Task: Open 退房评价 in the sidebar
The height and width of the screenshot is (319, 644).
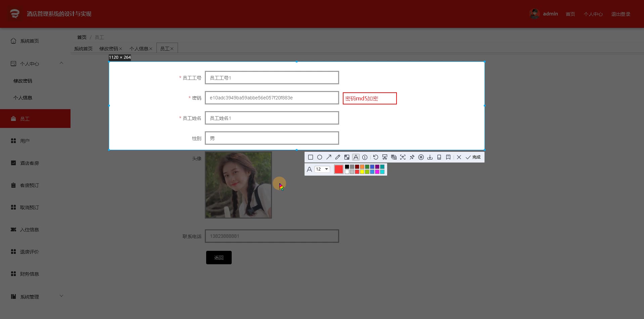Action: (35, 252)
